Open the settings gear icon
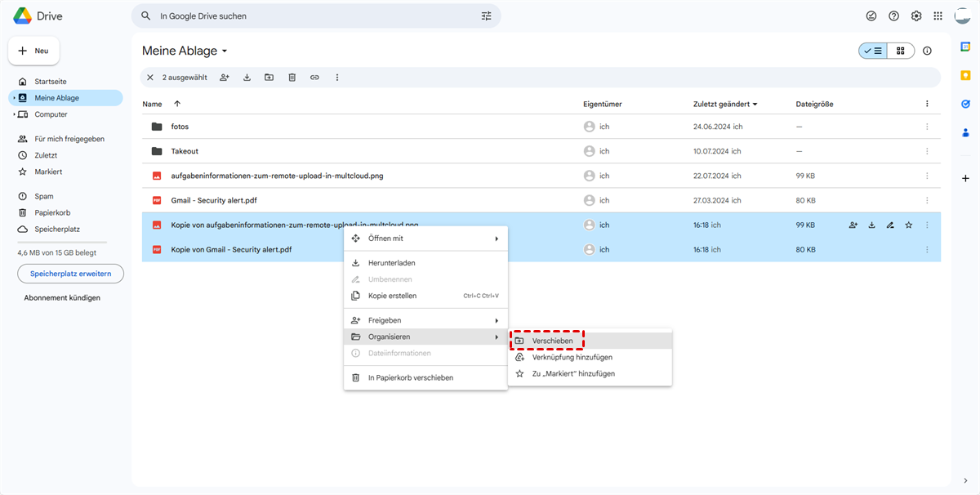The width and height of the screenshot is (980, 495). (x=916, y=16)
